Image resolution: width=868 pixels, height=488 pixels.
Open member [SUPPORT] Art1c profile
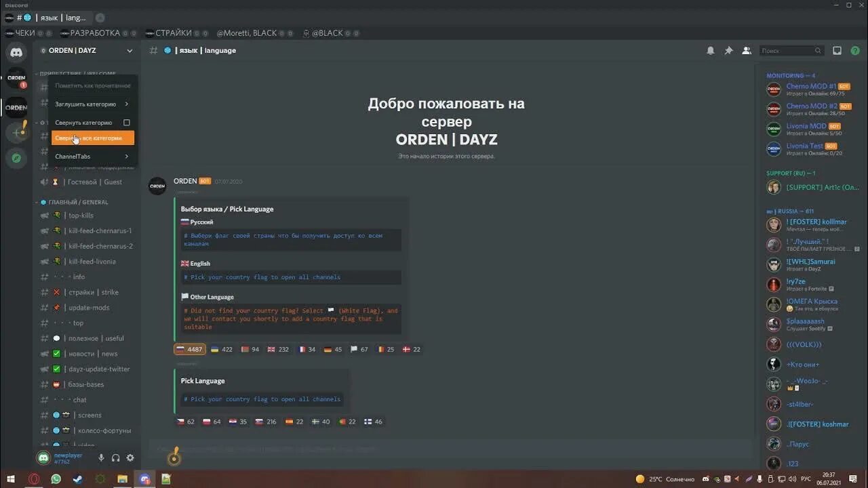814,187
